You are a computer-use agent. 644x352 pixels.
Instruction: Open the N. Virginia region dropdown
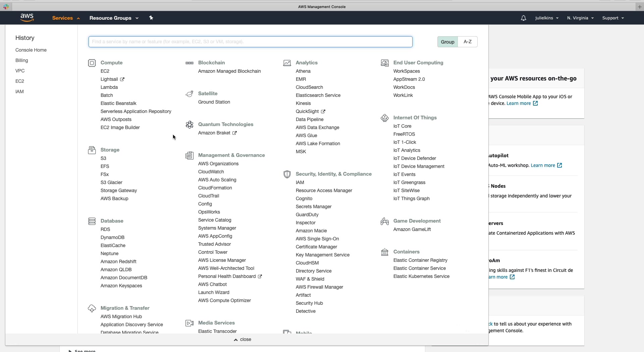580,18
